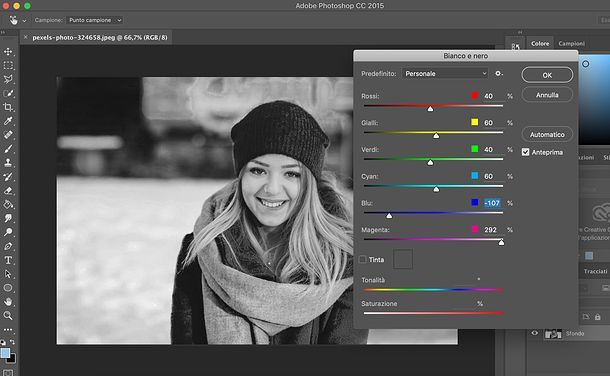Click Annulla to cancel the dialog

[547, 95]
